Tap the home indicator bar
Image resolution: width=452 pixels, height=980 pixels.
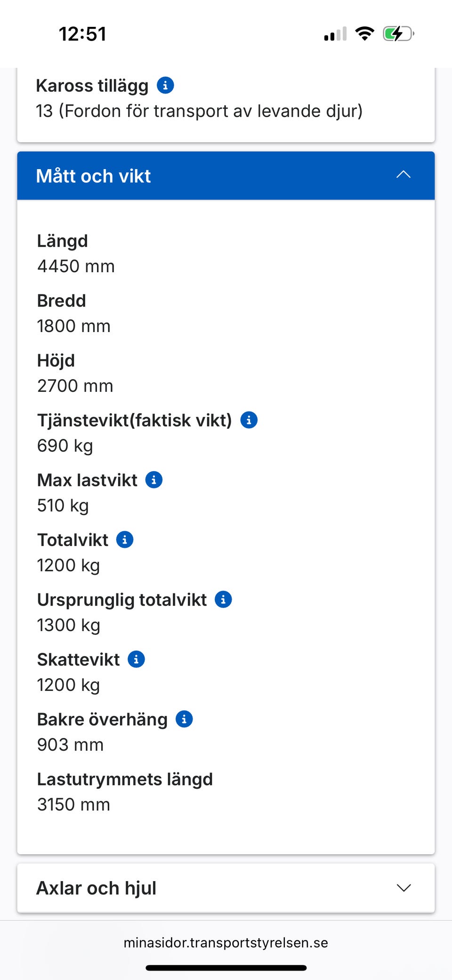(x=226, y=968)
